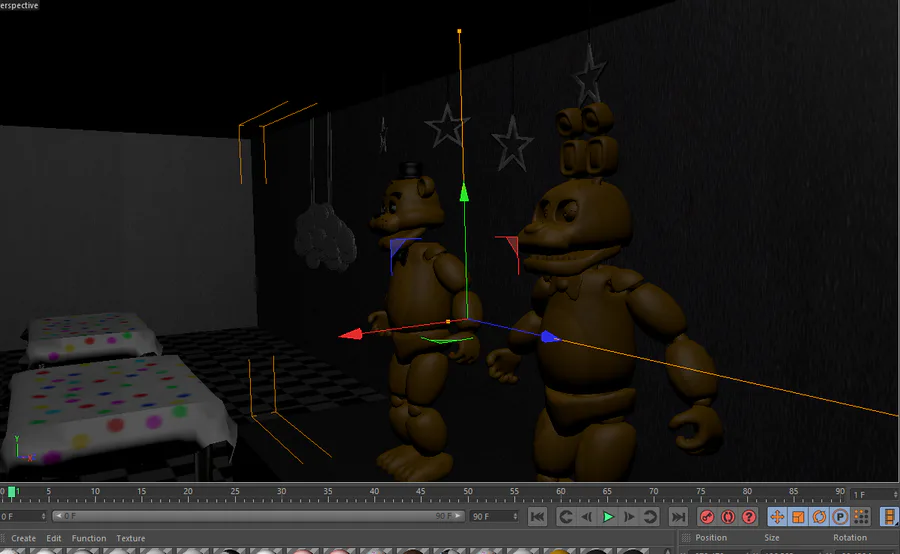The width and height of the screenshot is (900, 554).
Task: Play the animation forwards
Action: coord(608,517)
